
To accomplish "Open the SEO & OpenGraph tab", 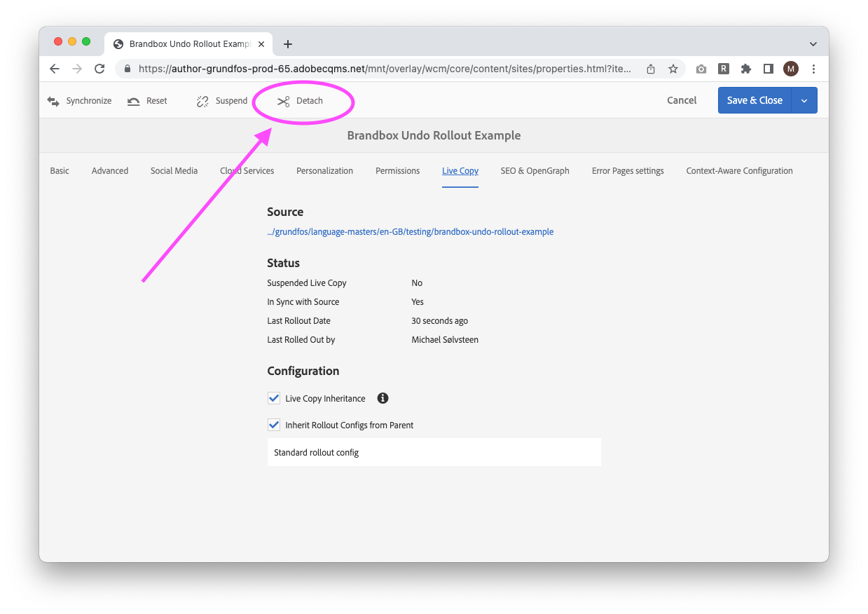I will click(535, 170).
